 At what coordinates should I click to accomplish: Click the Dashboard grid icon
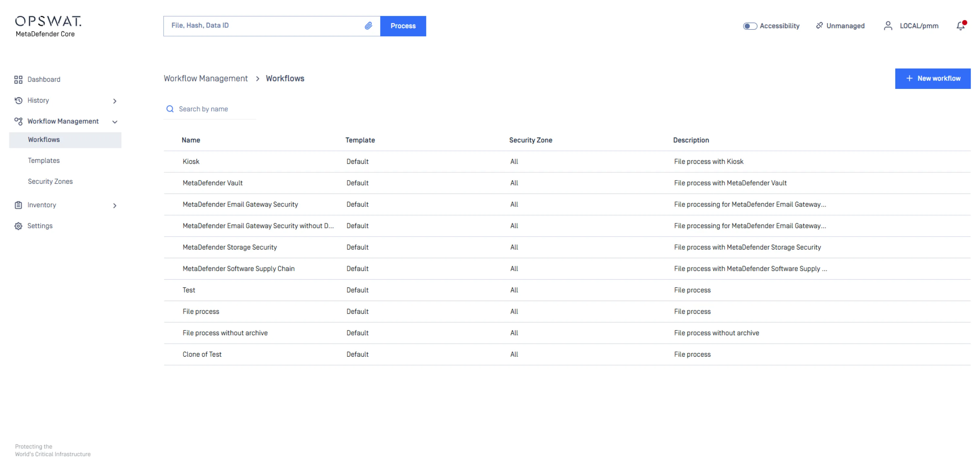point(18,79)
